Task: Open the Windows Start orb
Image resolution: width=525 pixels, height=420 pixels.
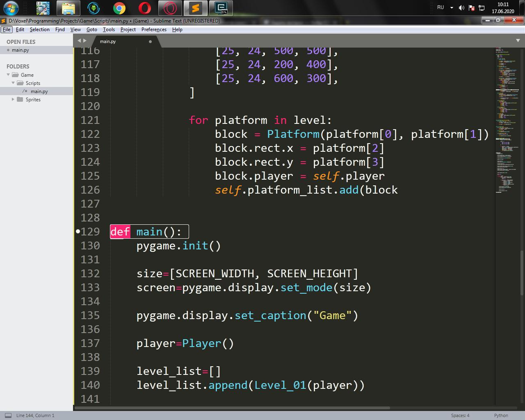Action: tap(11, 8)
